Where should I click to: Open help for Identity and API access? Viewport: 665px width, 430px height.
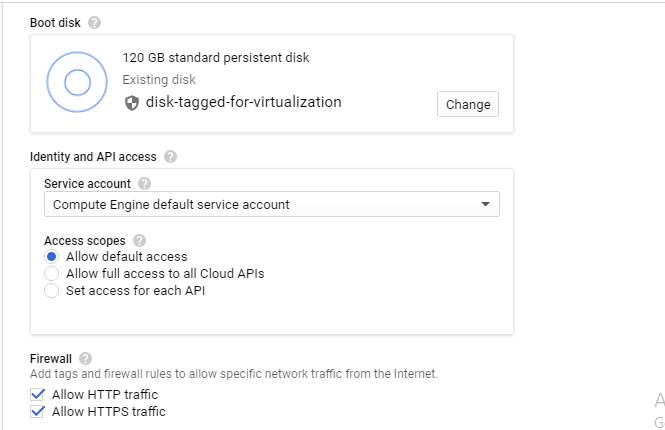click(170, 156)
